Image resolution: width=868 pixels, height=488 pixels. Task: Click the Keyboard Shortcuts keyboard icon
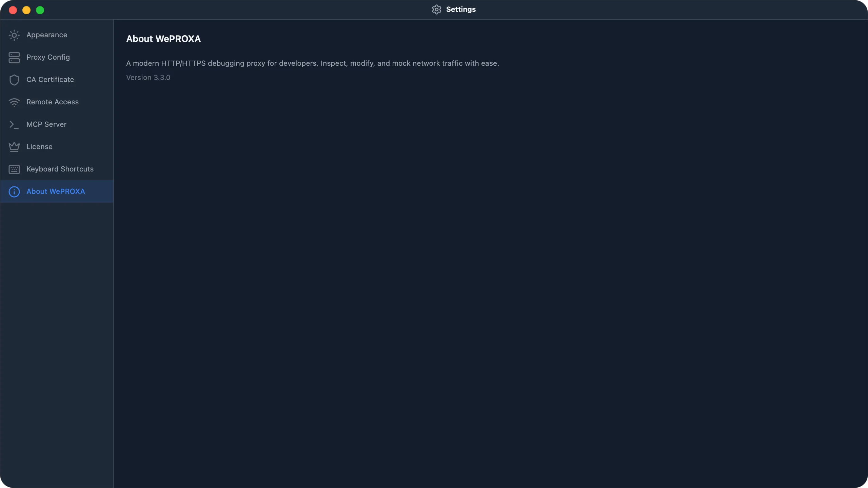[14, 169]
